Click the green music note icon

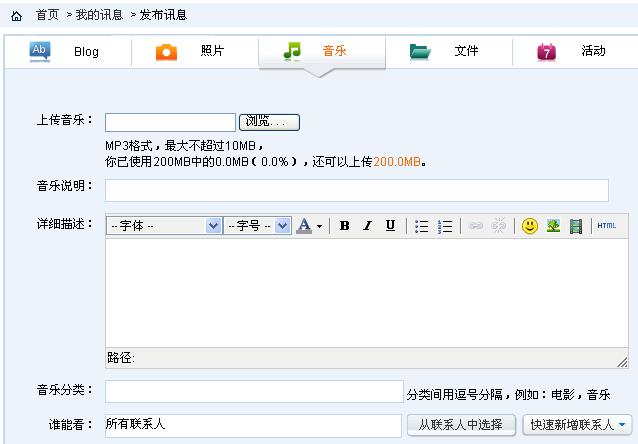coord(292,52)
